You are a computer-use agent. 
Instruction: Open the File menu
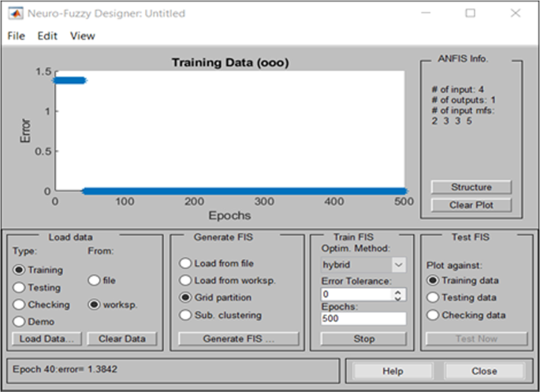pos(17,35)
